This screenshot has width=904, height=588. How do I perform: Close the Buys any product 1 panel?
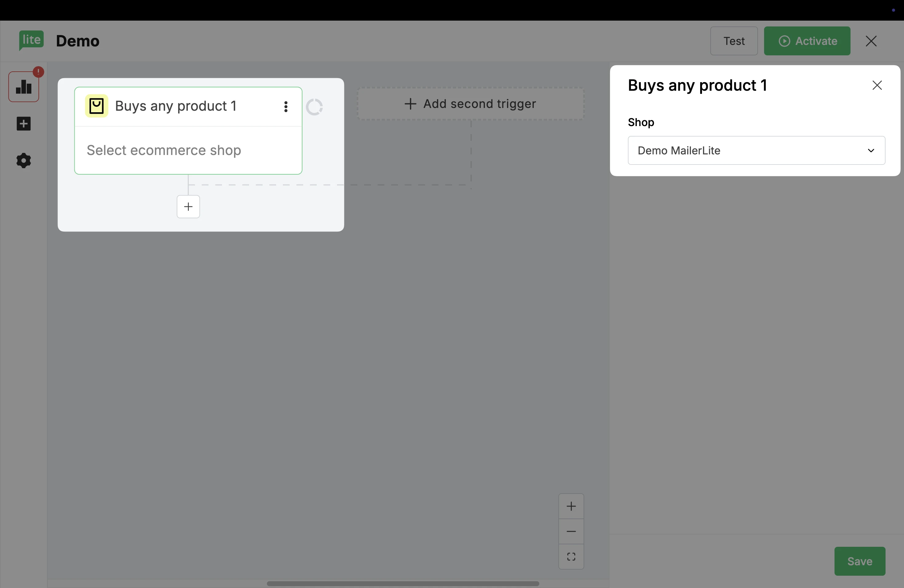pyautogui.click(x=877, y=85)
